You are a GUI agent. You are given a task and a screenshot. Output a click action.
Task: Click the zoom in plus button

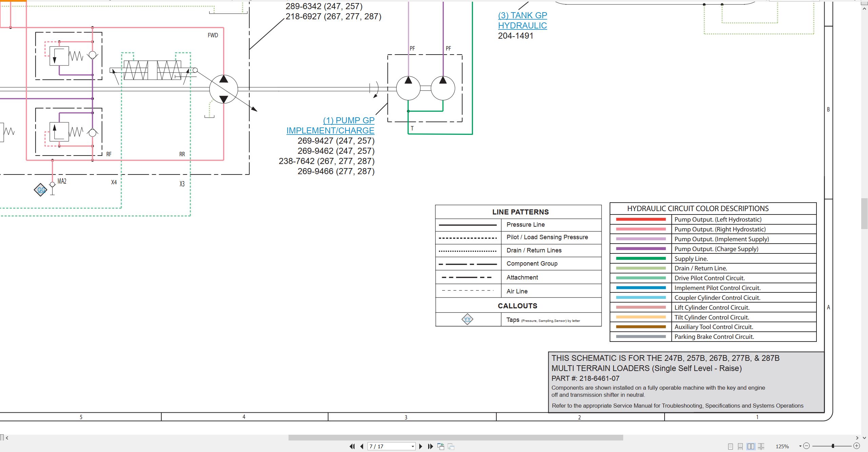[856, 446]
